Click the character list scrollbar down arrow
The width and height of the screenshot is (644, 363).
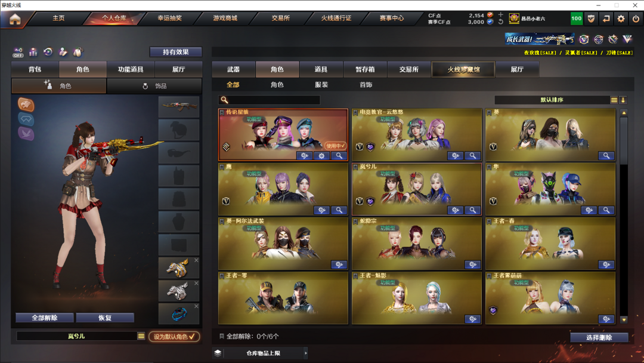pos(624,319)
